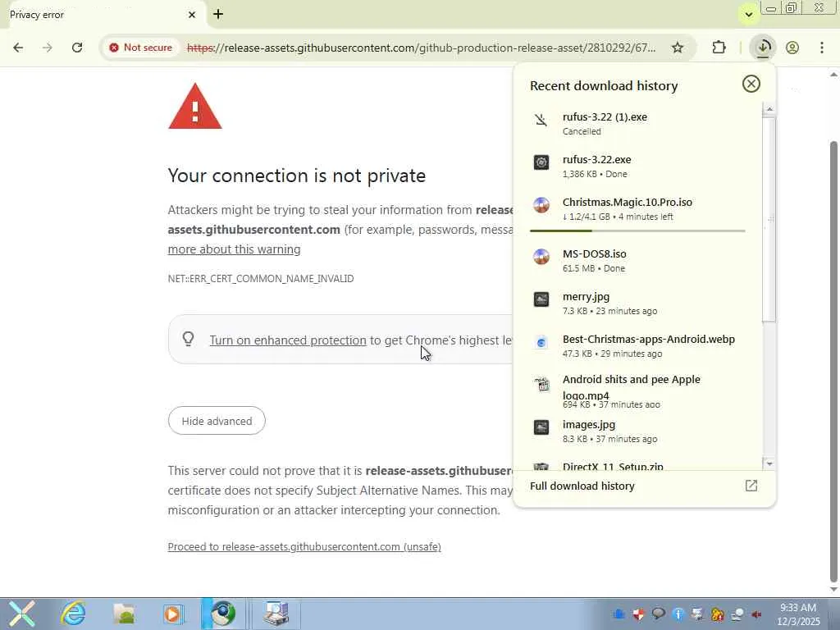840x630 pixels.
Task: Click the mp4 video file icon
Action: [541, 384]
